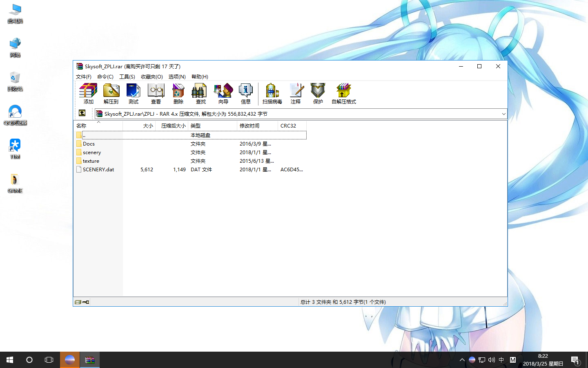Image resolution: width=588 pixels, height=368 pixels.
Task: Click WinRAR taskbar icon
Action: (x=90, y=360)
